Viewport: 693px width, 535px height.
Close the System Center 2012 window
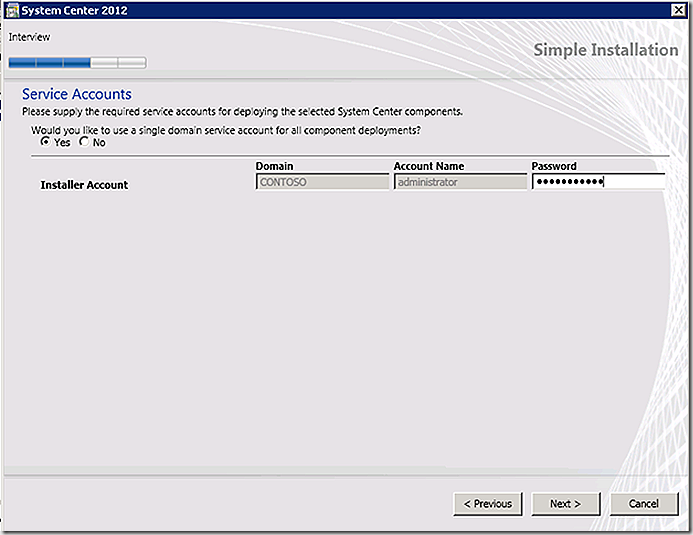(678, 10)
